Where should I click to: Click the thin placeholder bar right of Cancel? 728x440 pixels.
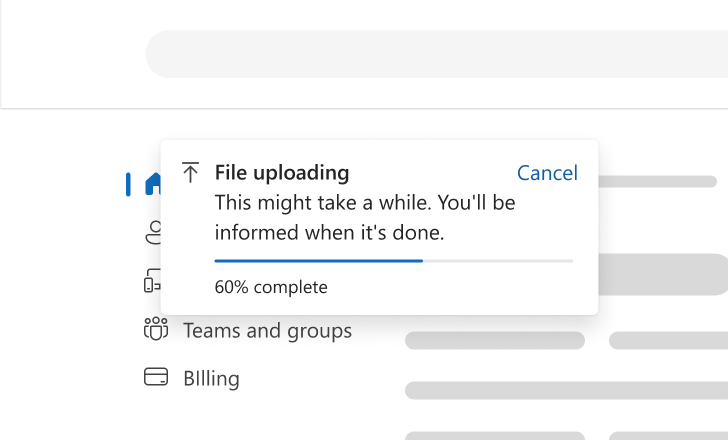click(657, 181)
